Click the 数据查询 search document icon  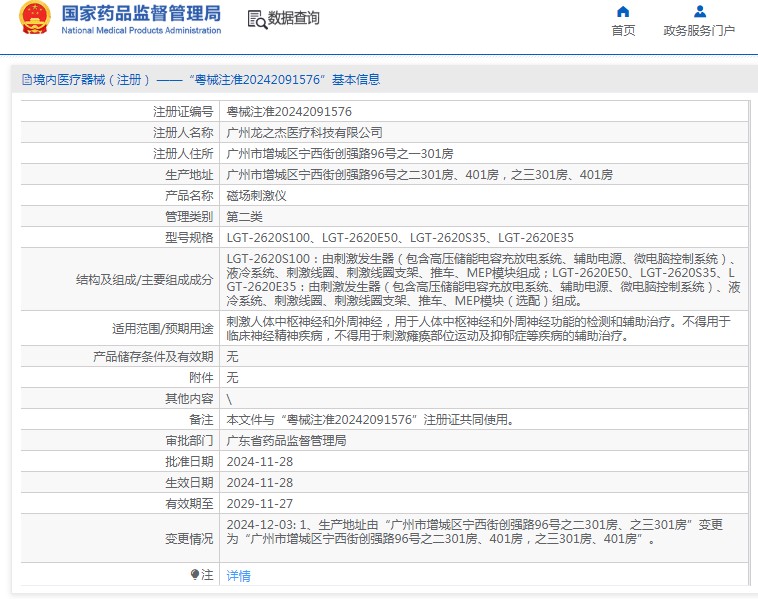coord(257,19)
